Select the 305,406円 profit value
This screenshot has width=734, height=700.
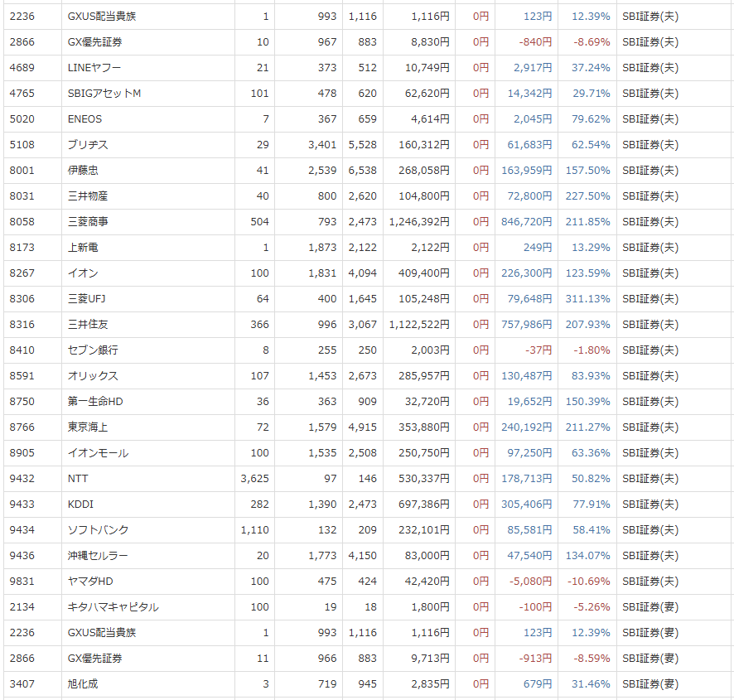527,504
